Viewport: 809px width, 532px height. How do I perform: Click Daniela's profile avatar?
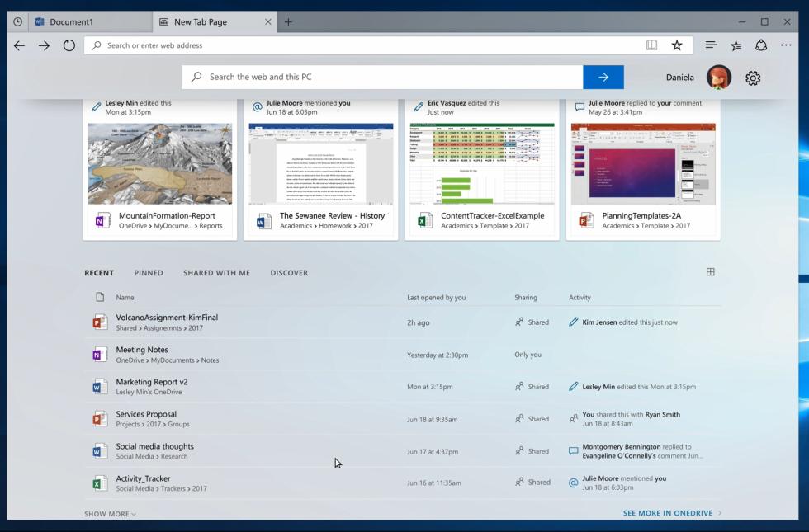point(719,78)
